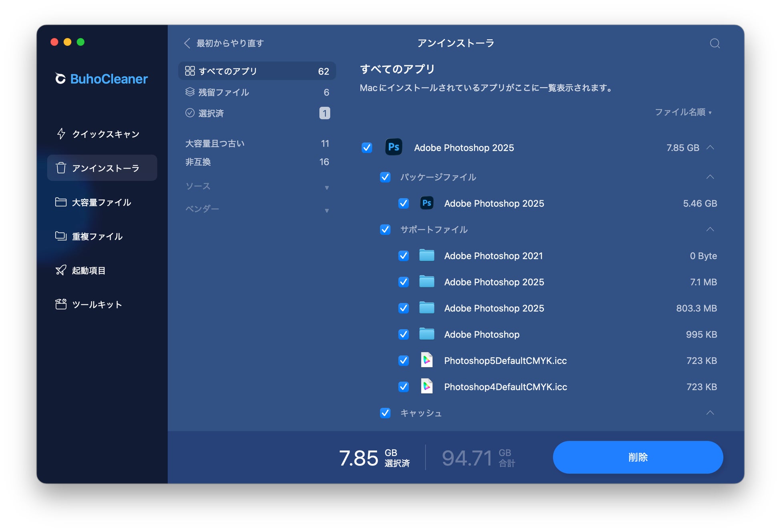Image resolution: width=781 pixels, height=532 pixels.
Task: Collapse the キャッシュ section chevron
Action: coord(710,413)
